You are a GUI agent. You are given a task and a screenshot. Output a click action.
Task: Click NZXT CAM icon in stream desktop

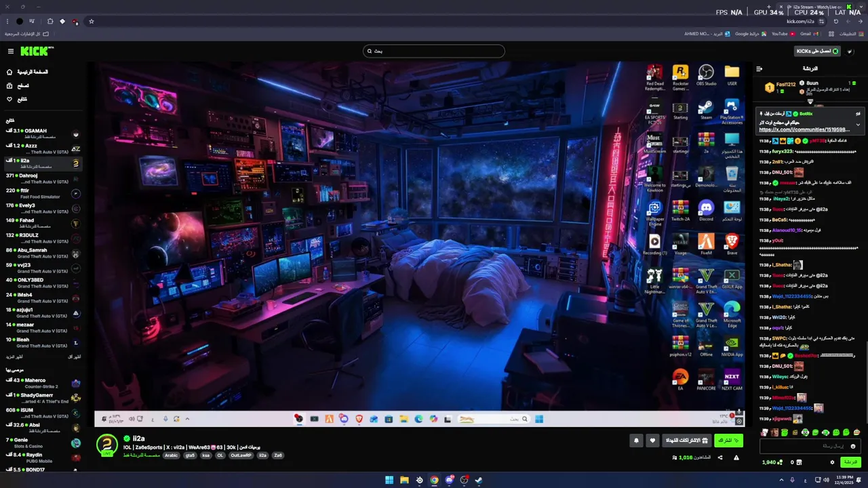[x=732, y=380]
